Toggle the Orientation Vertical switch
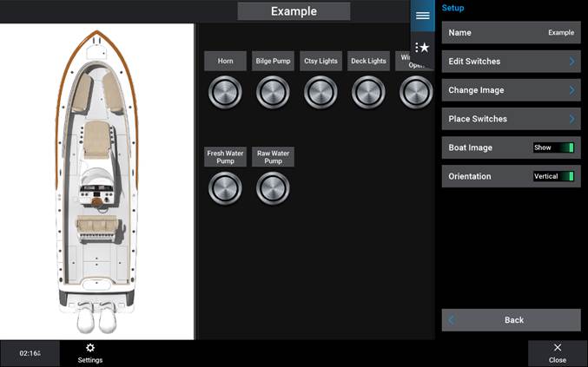The height and width of the screenshot is (367, 588). [x=554, y=176]
